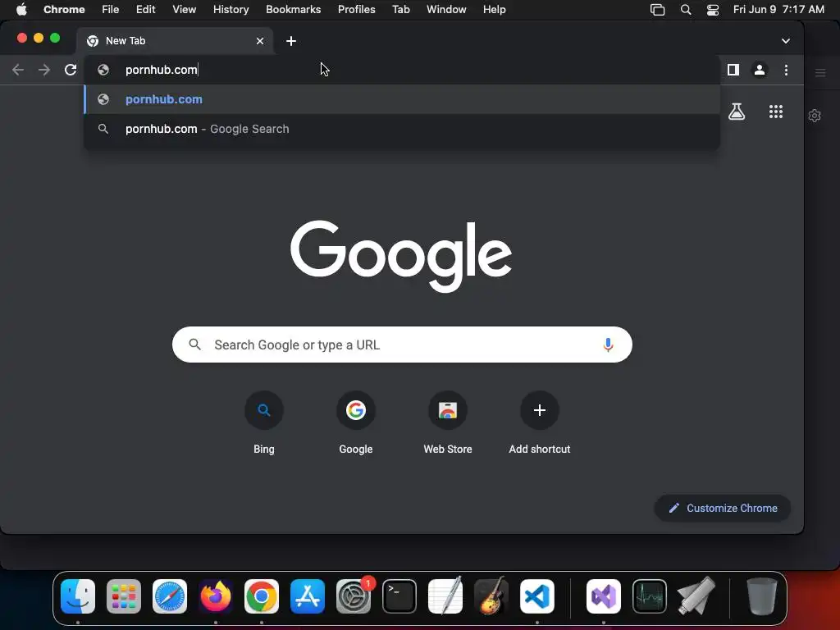
Task: Open Terminal from the Dock
Action: pyautogui.click(x=399, y=596)
